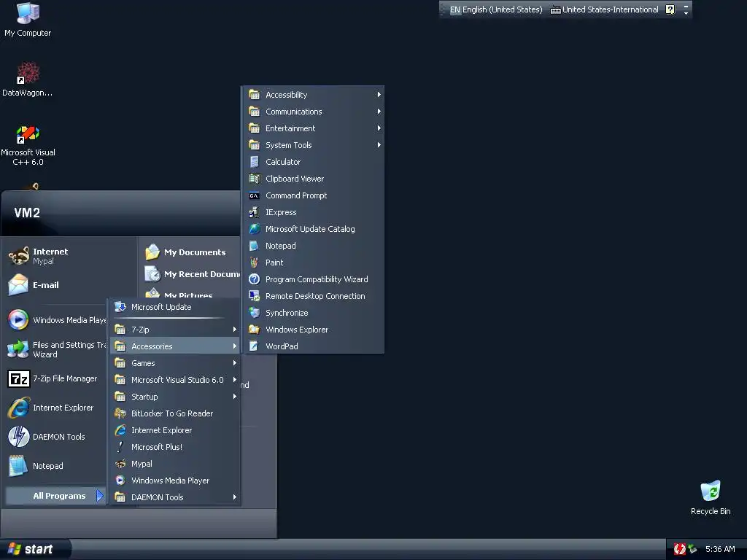Image resolution: width=747 pixels, height=560 pixels.
Task: Expand 7-Zip program folder
Action: click(x=174, y=330)
